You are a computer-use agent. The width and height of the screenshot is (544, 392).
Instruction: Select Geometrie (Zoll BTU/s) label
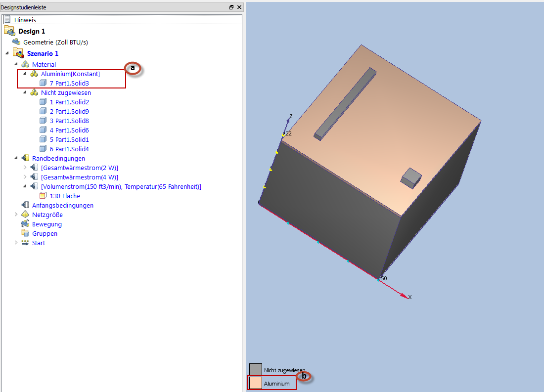coord(55,43)
